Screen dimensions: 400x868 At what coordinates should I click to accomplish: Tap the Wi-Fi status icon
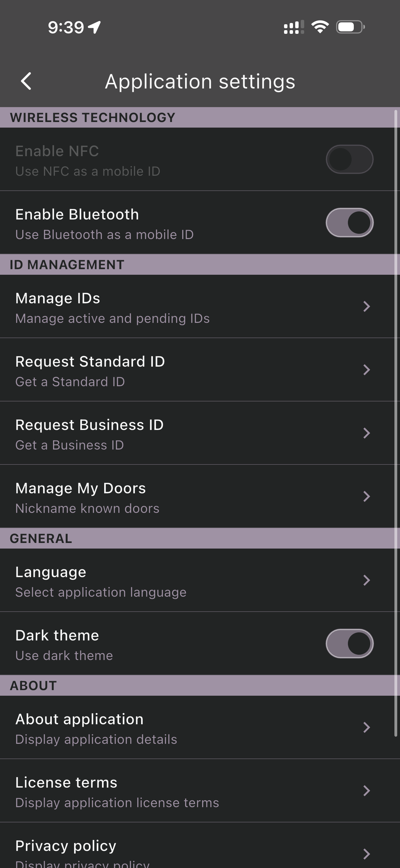pyautogui.click(x=320, y=27)
